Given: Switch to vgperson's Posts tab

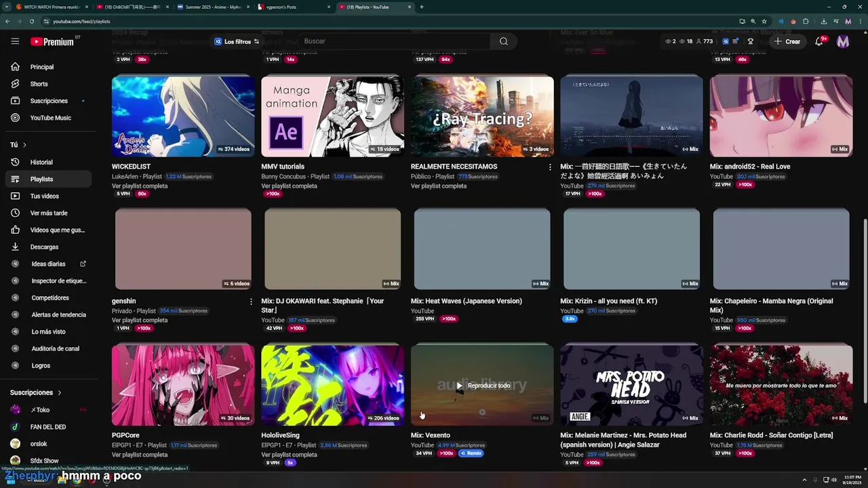Looking at the screenshot, I should (294, 7).
